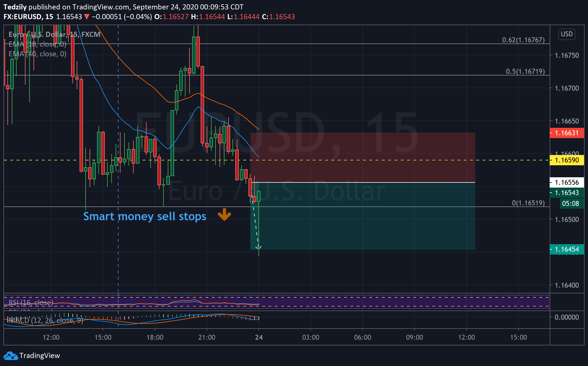Select the MACD (12, 26, close, 9) legend
Viewport: 588px width, 366px height.
tap(45, 320)
